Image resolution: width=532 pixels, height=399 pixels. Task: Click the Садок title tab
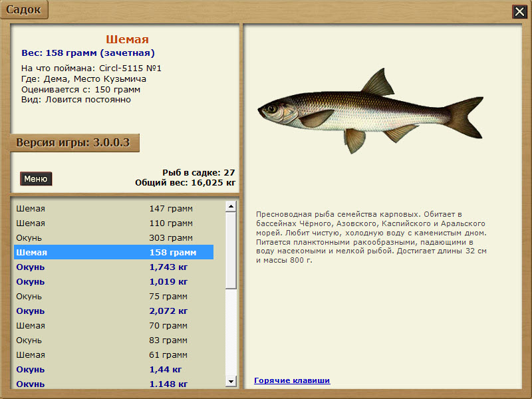click(x=24, y=9)
